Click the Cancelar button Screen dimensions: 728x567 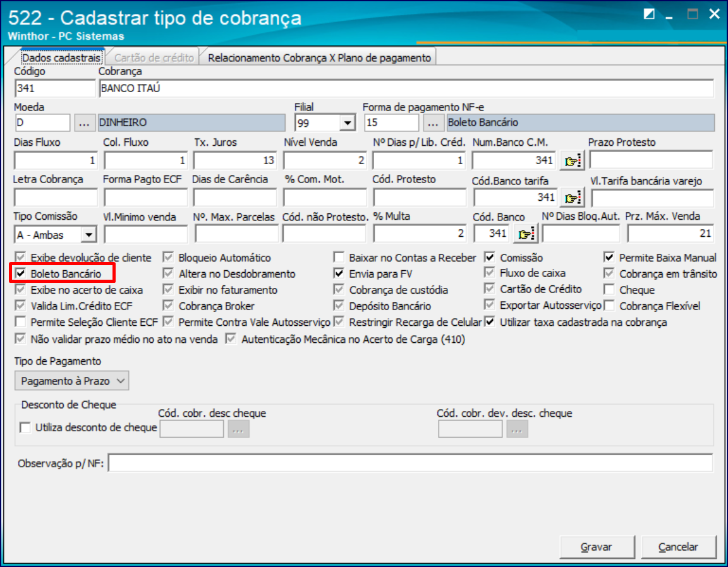coord(678,547)
